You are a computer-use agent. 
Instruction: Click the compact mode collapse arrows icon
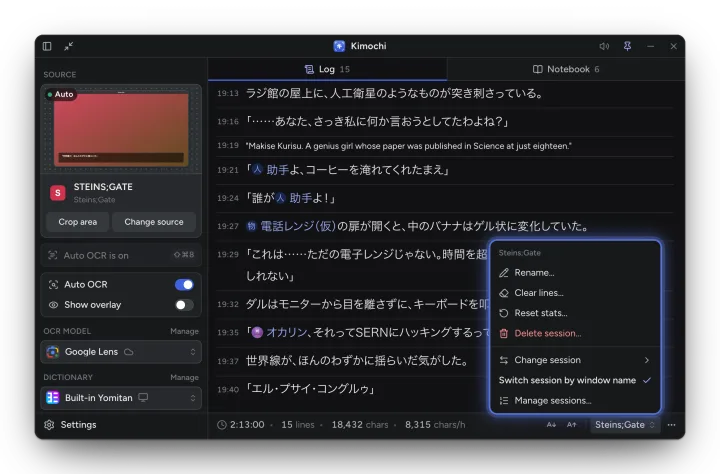69,46
